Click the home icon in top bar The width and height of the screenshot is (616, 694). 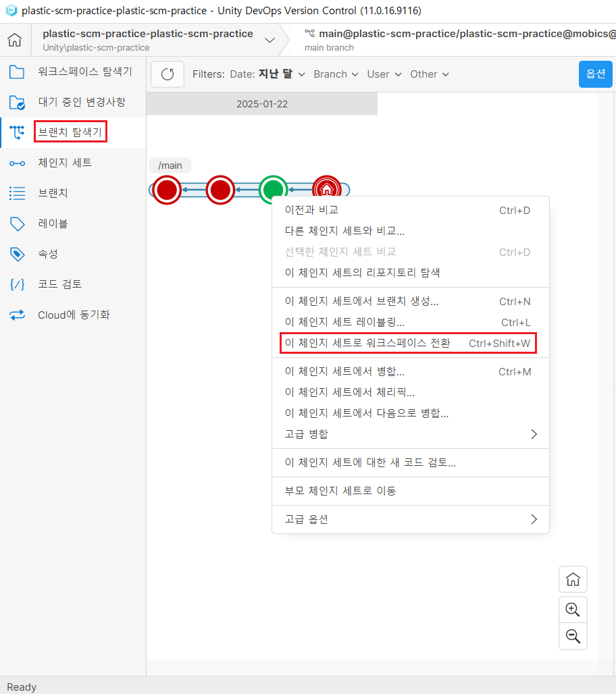pos(15,40)
